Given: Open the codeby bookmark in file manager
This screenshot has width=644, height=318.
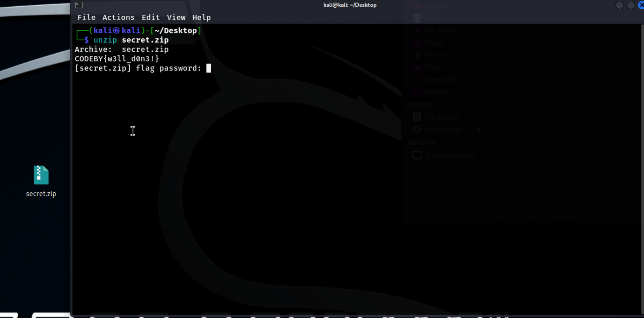Looking at the screenshot, I should 435,92.
